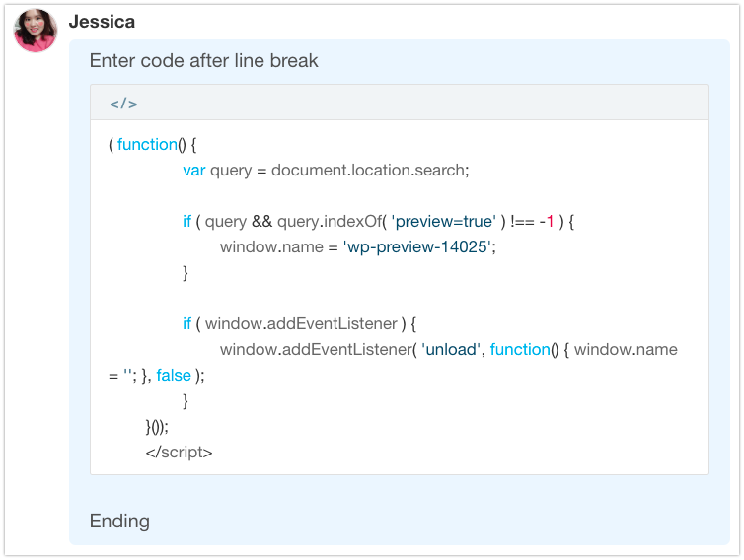Click the 'var' keyword in the code
744x560 pixels.
(x=194, y=170)
